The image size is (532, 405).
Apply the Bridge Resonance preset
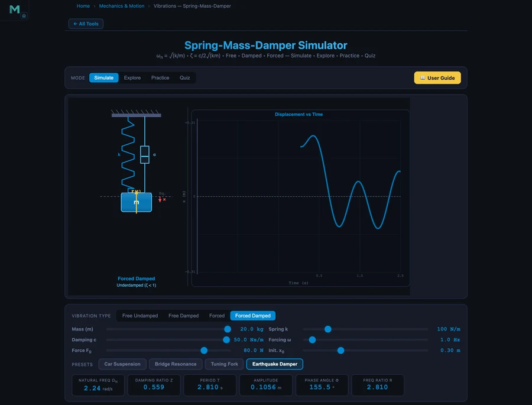click(176, 364)
